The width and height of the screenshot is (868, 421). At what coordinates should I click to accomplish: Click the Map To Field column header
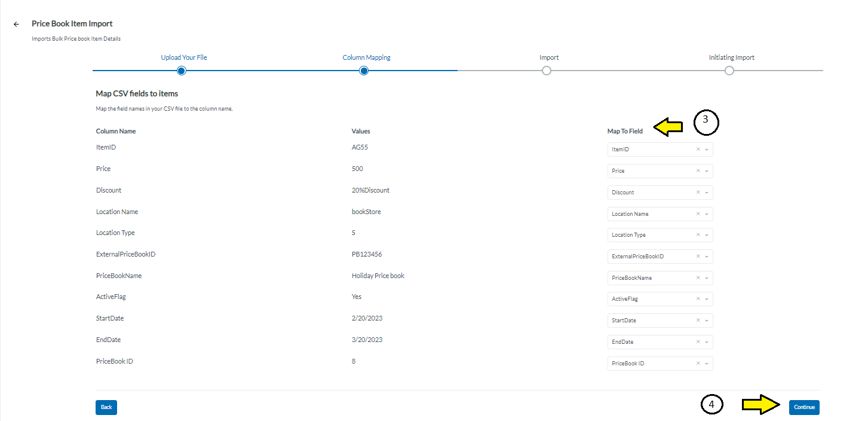[x=625, y=131]
